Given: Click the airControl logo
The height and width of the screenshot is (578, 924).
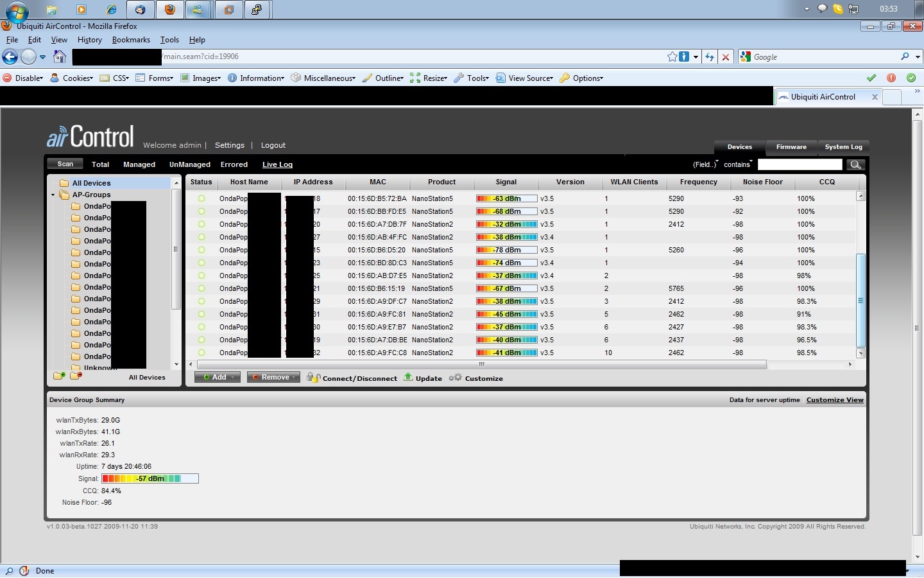Looking at the screenshot, I should [90, 137].
